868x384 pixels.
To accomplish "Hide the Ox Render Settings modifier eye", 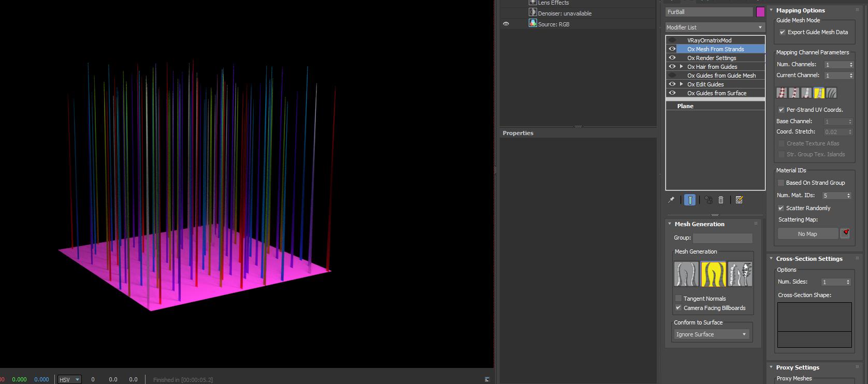I will pos(672,58).
